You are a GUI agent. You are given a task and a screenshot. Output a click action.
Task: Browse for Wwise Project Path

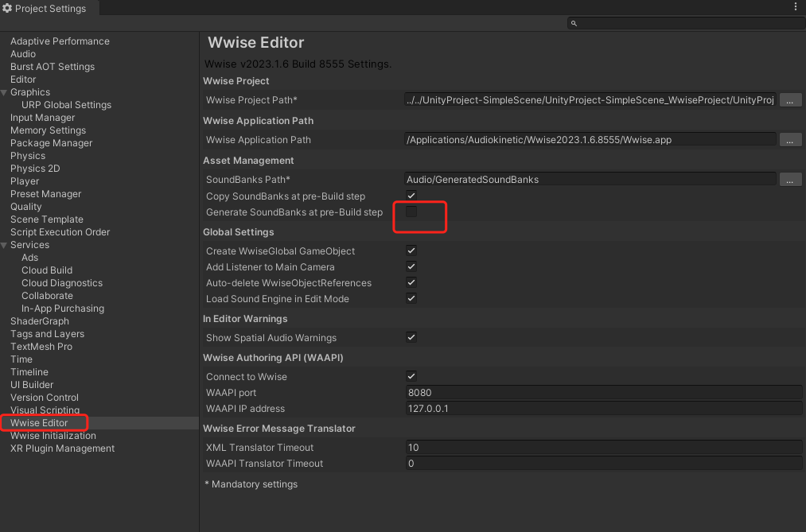pos(790,100)
